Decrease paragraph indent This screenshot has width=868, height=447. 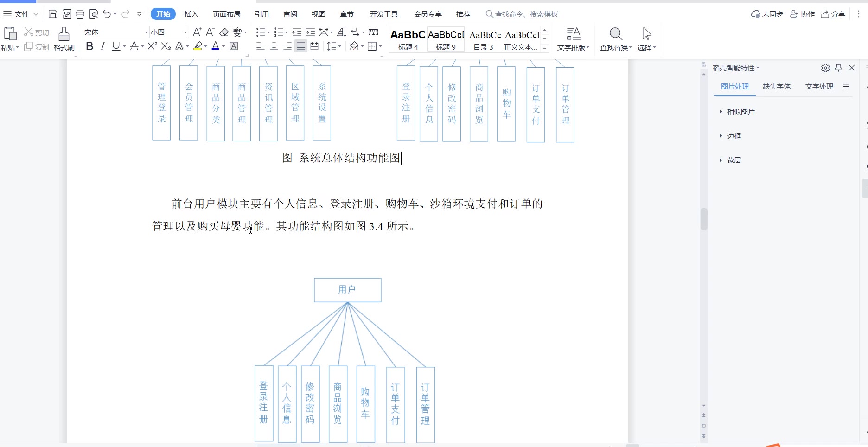[297, 32]
